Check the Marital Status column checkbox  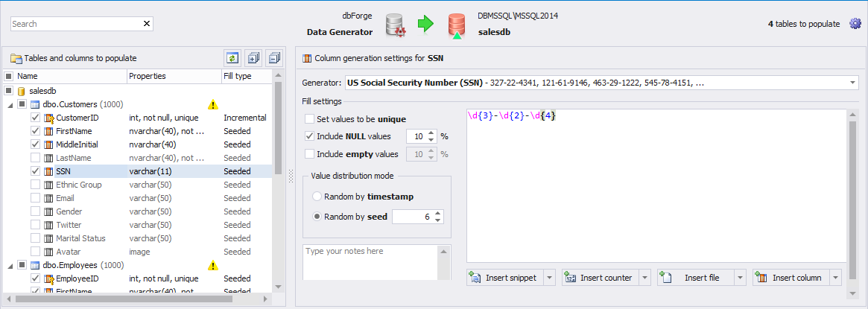click(35, 238)
